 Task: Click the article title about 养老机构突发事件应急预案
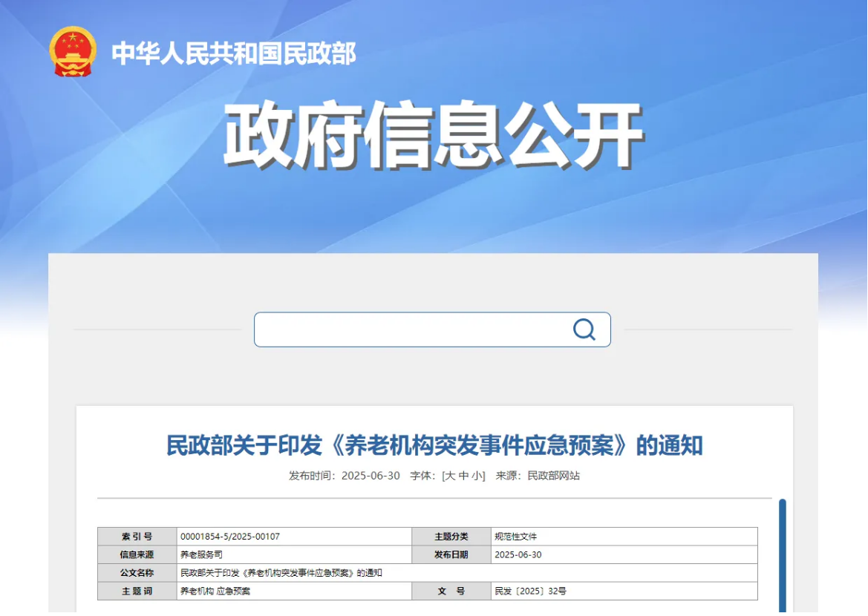434,445
